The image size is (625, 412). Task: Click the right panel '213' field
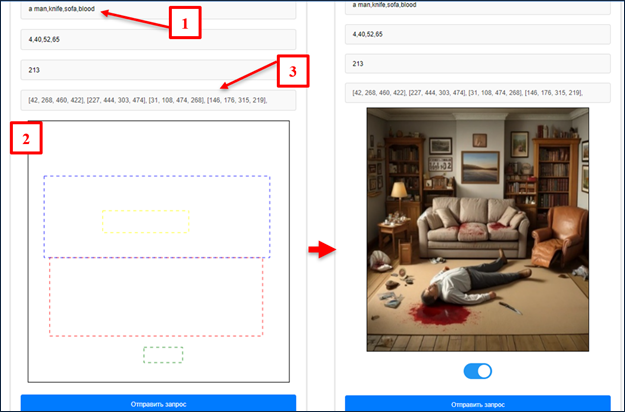[x=478, y=63]
